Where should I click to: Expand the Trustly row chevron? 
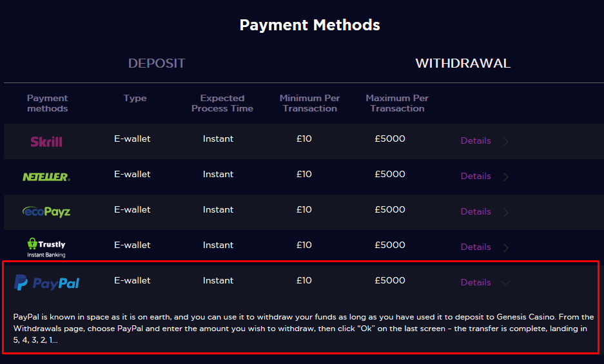(506, 247)
